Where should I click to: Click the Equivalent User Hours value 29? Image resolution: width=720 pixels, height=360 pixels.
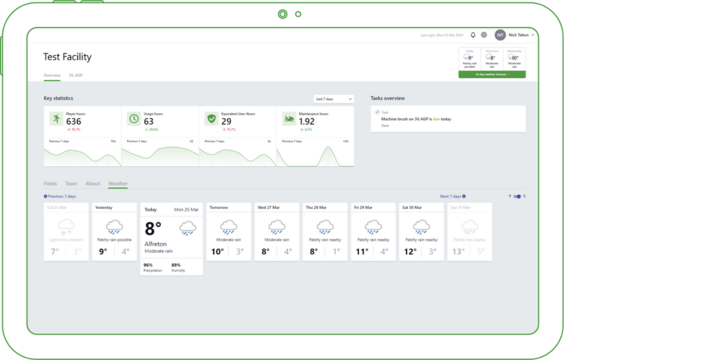point(226,122)
